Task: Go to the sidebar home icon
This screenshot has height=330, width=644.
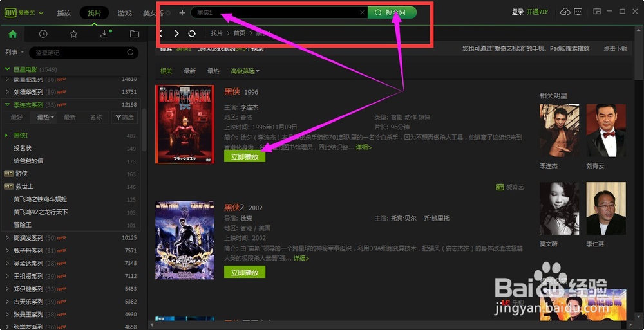Action: [x=13, y=34]
